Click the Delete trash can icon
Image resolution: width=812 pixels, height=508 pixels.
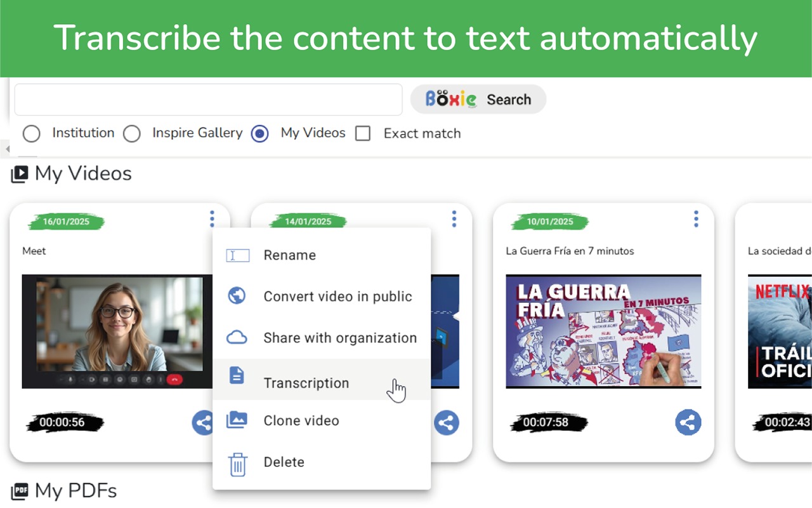click(237, 464)
